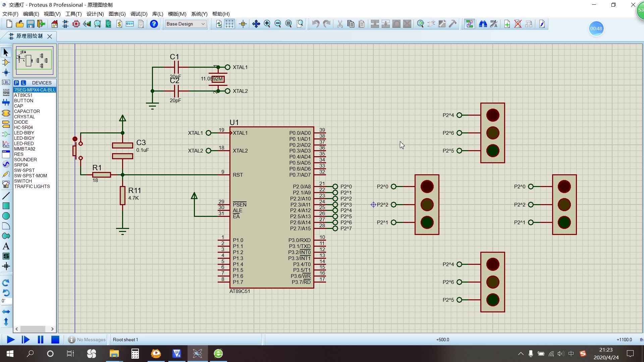Viewport: 644px width, 362px height.
Task: Open the 视图(V) menu
Action: [52, 14]
